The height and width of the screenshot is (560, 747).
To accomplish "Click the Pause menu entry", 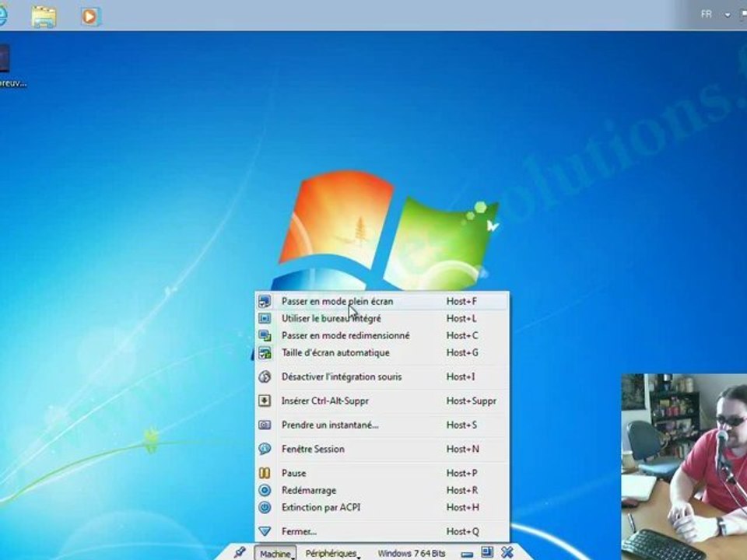I will 382,473.
